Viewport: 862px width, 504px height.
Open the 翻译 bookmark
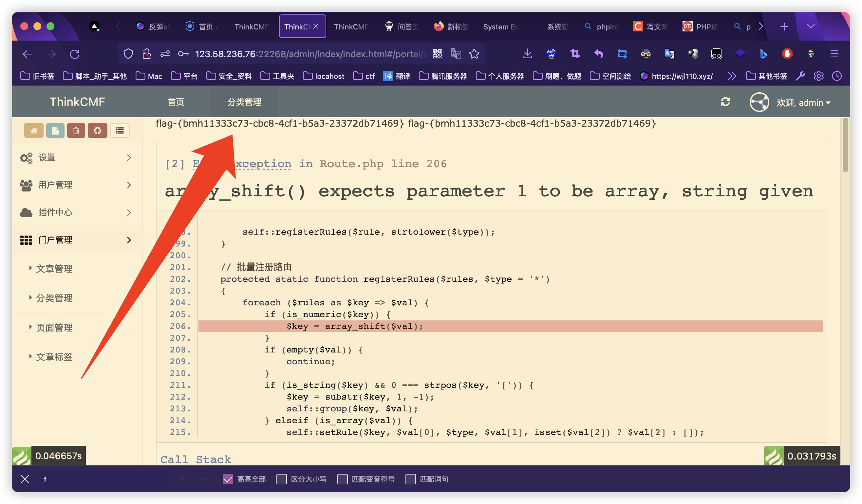click(397, 76)
